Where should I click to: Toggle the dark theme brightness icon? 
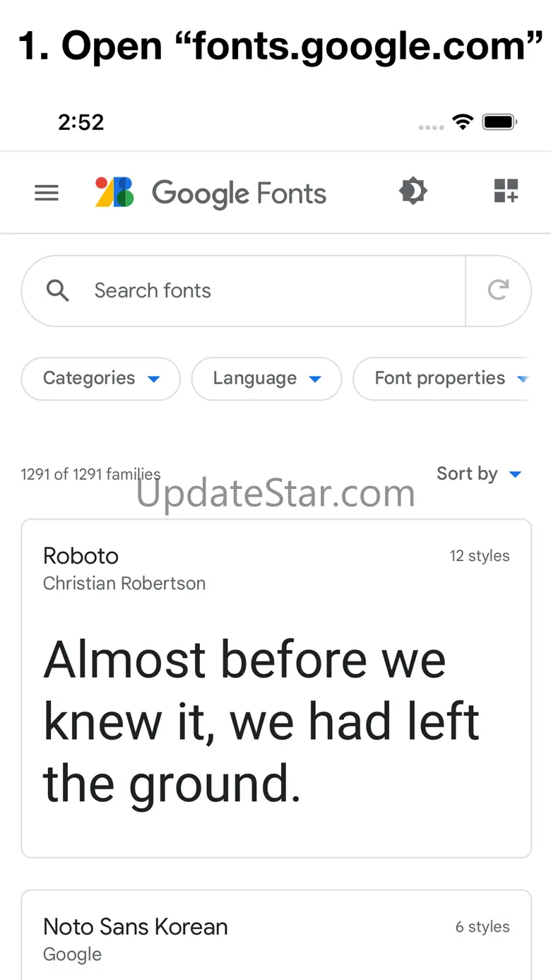tap(413, 191)
